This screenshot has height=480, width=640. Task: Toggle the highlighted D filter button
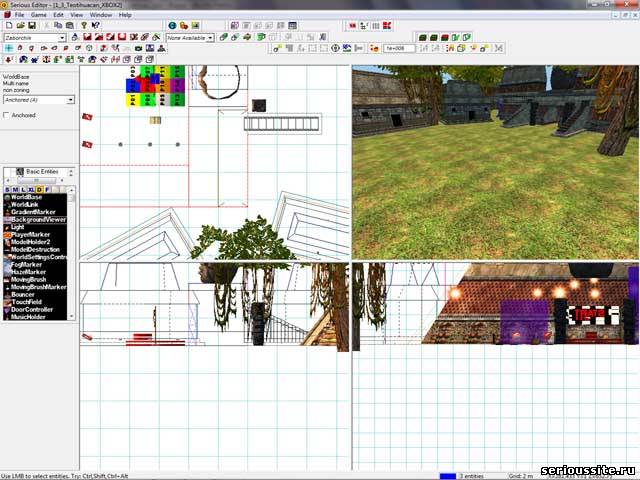39,190
